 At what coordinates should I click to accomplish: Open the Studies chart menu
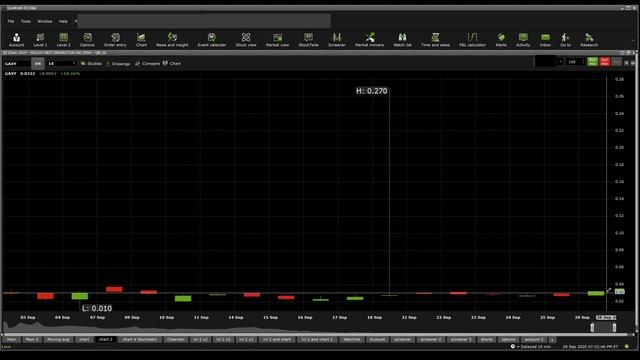click(91, 64)
